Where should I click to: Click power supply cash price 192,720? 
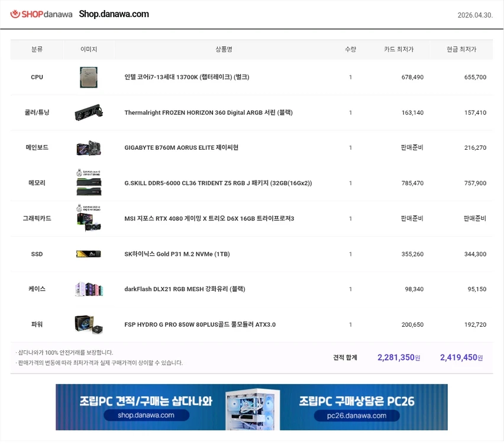click(x=475, y=324)
